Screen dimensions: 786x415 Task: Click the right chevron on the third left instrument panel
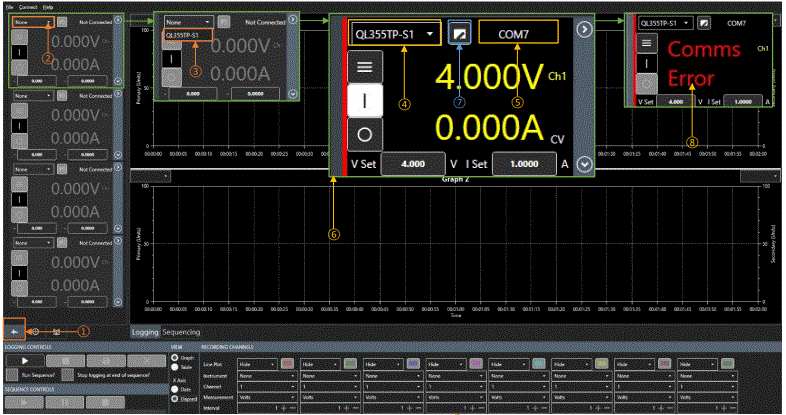tap(118, 167)
